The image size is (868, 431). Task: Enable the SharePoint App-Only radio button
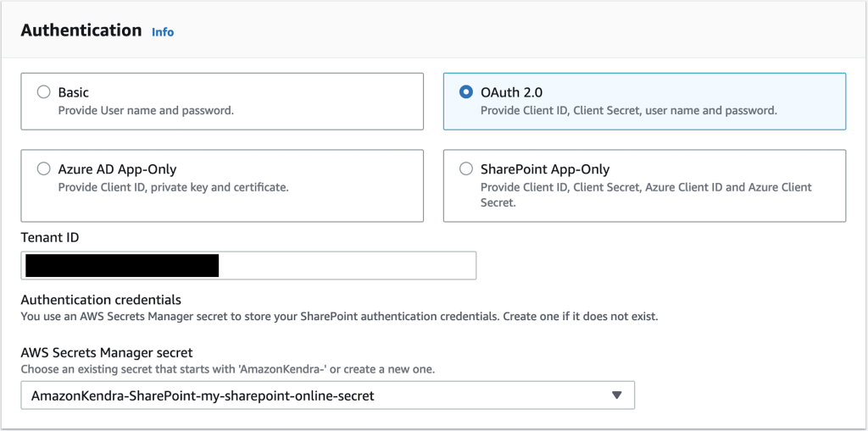[465, 169]
